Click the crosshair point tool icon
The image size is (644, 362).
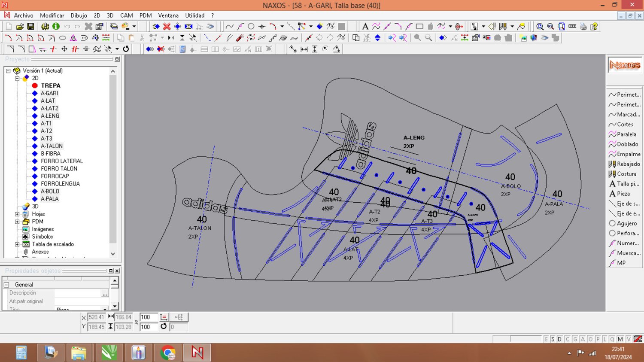click(262, 27)
